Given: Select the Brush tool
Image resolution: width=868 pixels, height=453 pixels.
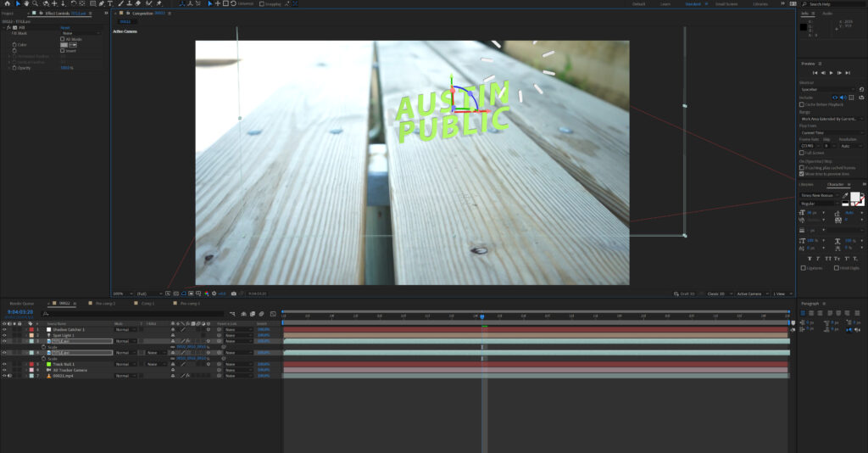Looking at the screenshot, I should pyautogui.click(x=121, y=3).
